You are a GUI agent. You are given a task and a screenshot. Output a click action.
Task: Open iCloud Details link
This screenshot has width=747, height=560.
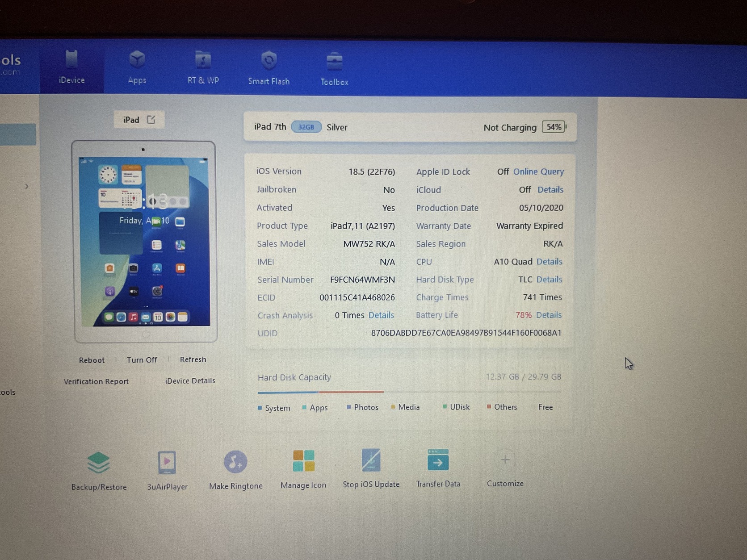[550, 189]
